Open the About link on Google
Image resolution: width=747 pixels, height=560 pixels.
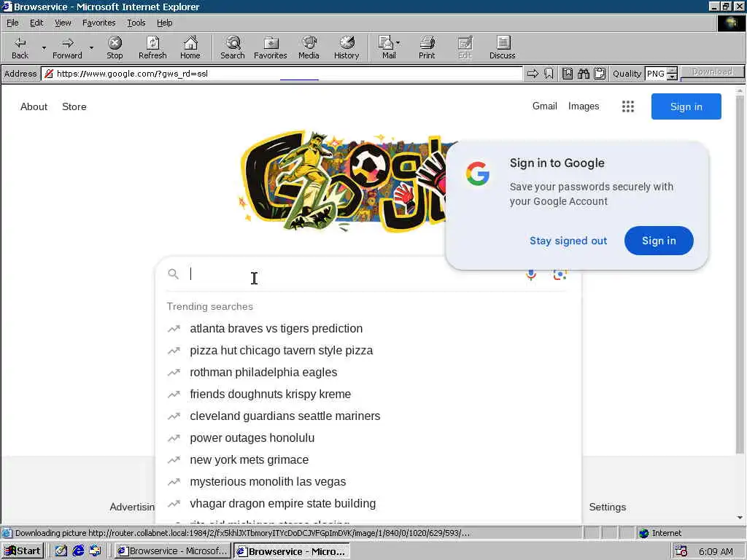[x=34, y=106]
